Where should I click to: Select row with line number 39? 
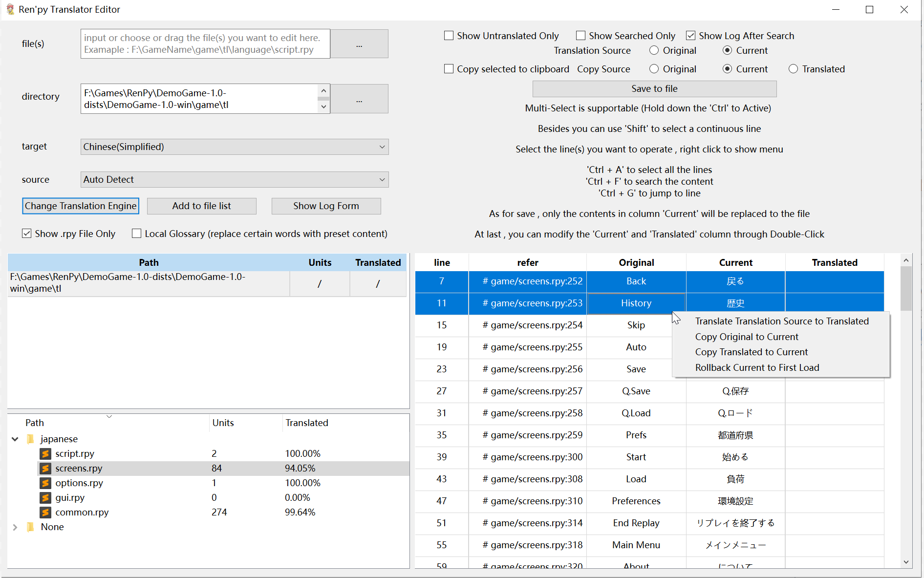(x=442, y=457)
